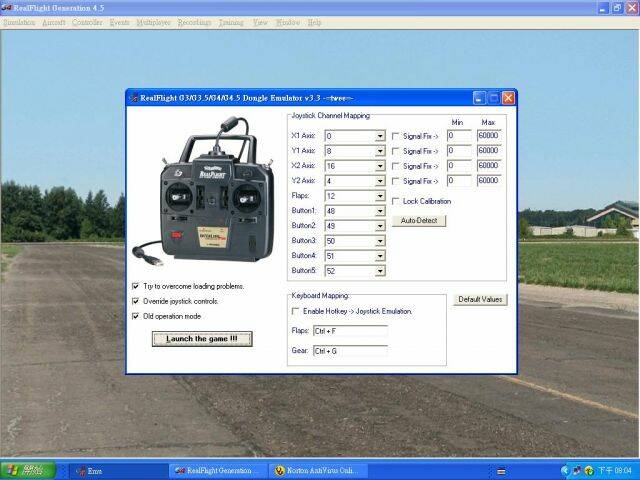Click the taskbar clock showing 08:04
640x480 pixels.
[615, 471]
